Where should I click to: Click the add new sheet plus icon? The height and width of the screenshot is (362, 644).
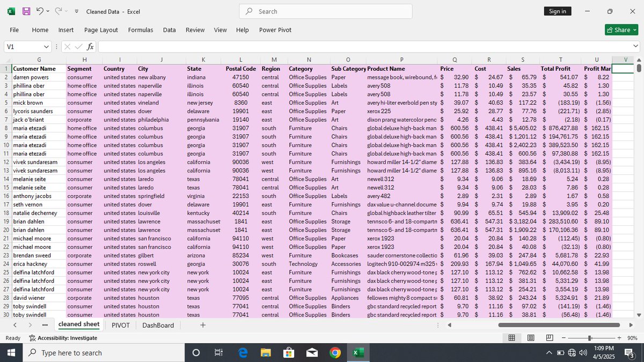(x=202, y=325)
